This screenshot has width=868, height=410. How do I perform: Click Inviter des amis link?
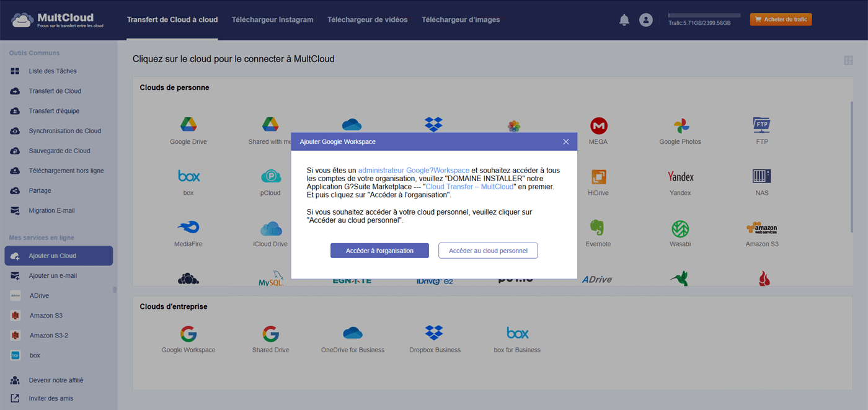[51, 398]
